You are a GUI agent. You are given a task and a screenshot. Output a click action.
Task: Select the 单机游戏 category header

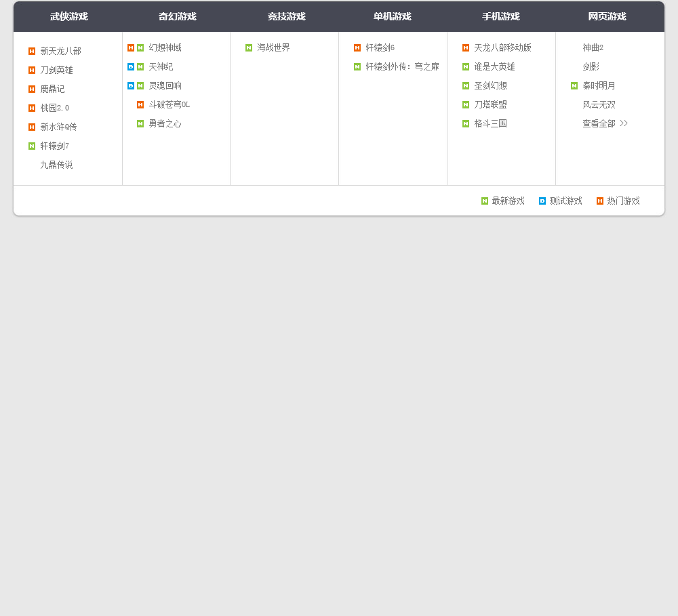pyautogui.click(x=392, y=16)
